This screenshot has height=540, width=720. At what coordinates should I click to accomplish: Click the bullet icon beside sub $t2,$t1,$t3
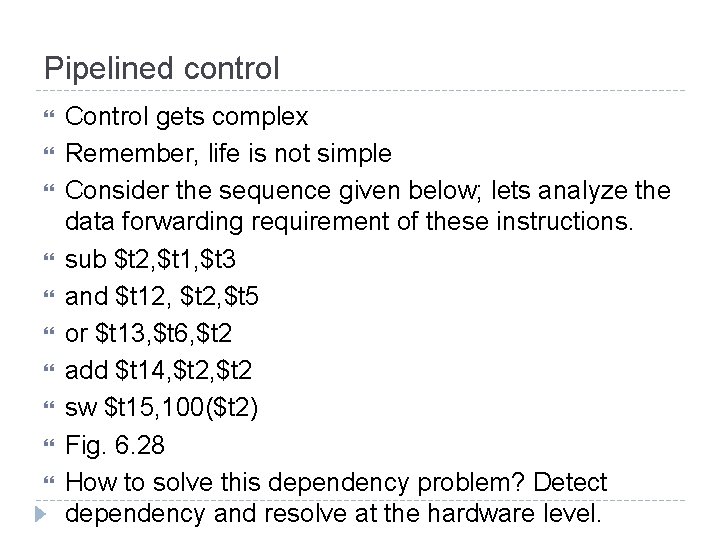click(x=49, y=257)
